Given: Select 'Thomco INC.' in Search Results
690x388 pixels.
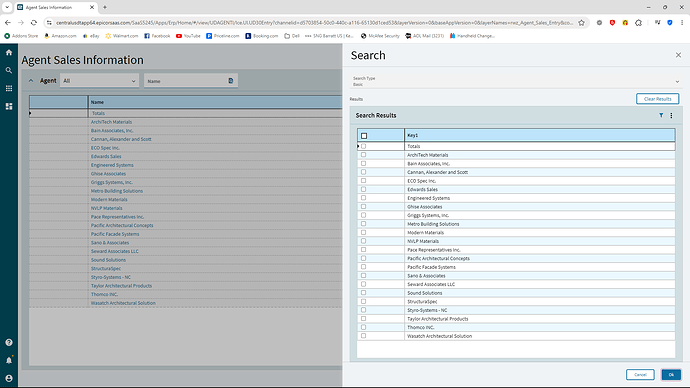Looking at the screenshot, I should [420, 327].
